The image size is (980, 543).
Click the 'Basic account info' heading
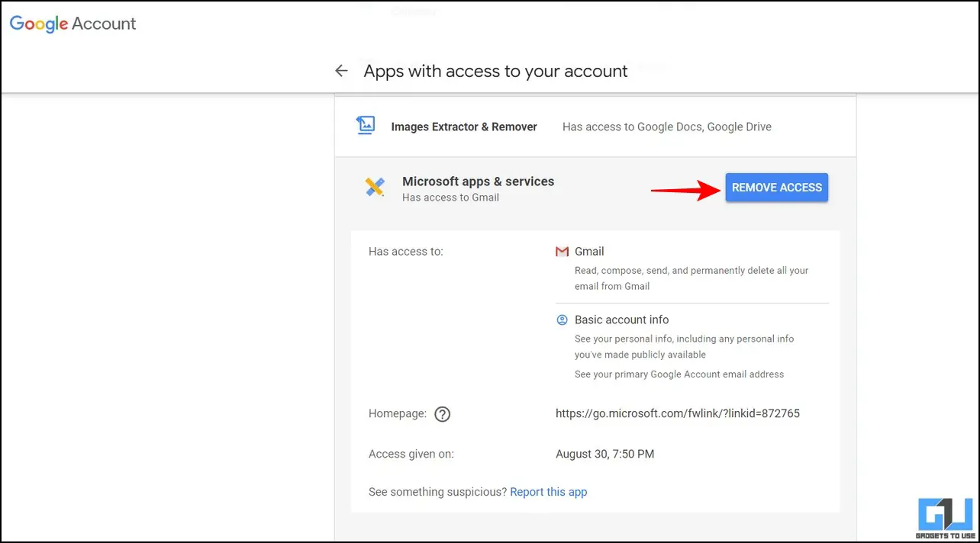(622, 320)
